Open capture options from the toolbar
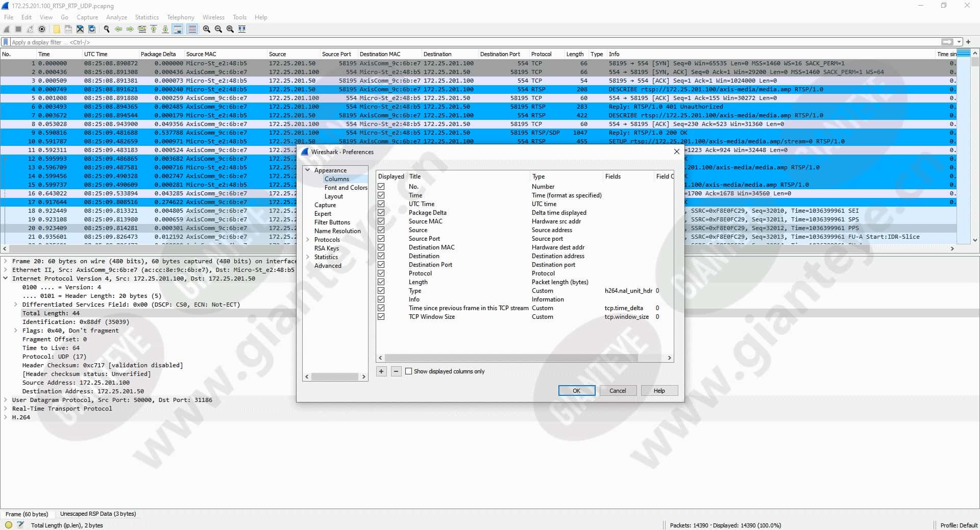The width and height of the screenshot is (980, 530). pos(42,29)
